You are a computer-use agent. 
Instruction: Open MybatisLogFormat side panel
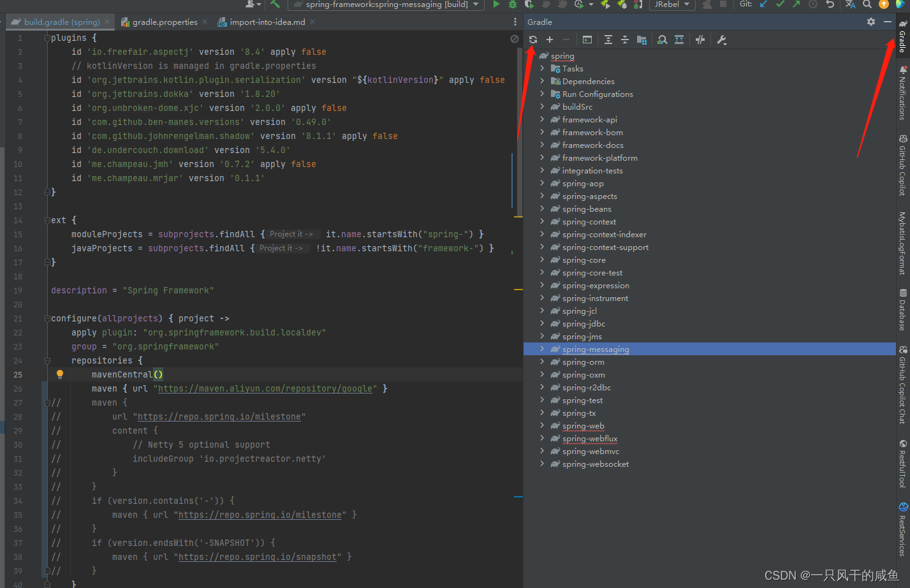tap(902, 244)
